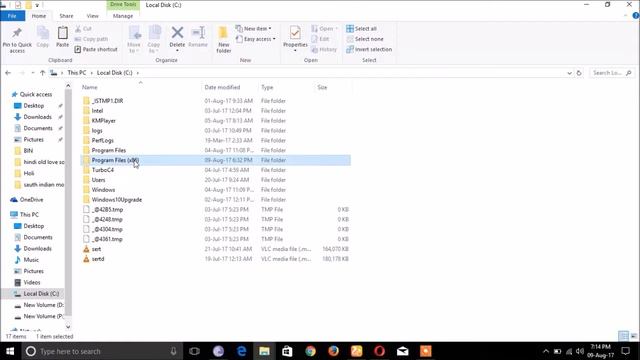Select the KMPlayer folder
Screen dimensions: 640x360
(216, 120)
